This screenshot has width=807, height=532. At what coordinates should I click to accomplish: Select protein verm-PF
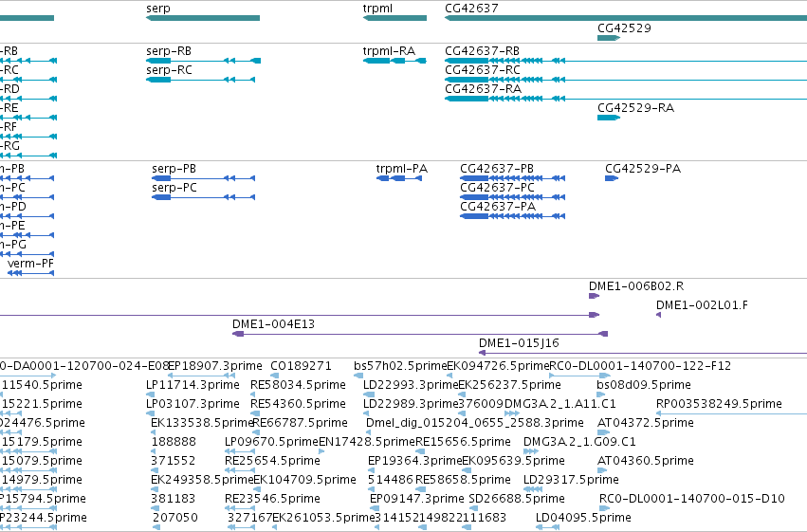pos(31,273)
